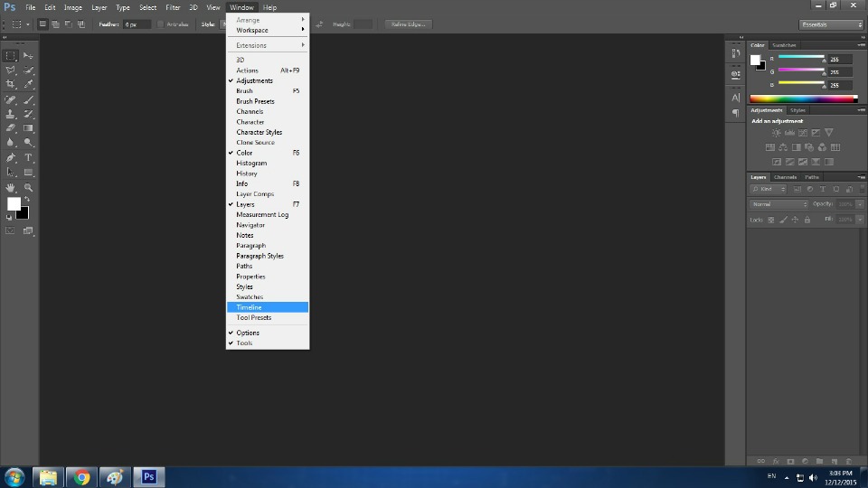
Task: Switch to the Paths tab
Action: pyautogui.click(x=812, y=177)
